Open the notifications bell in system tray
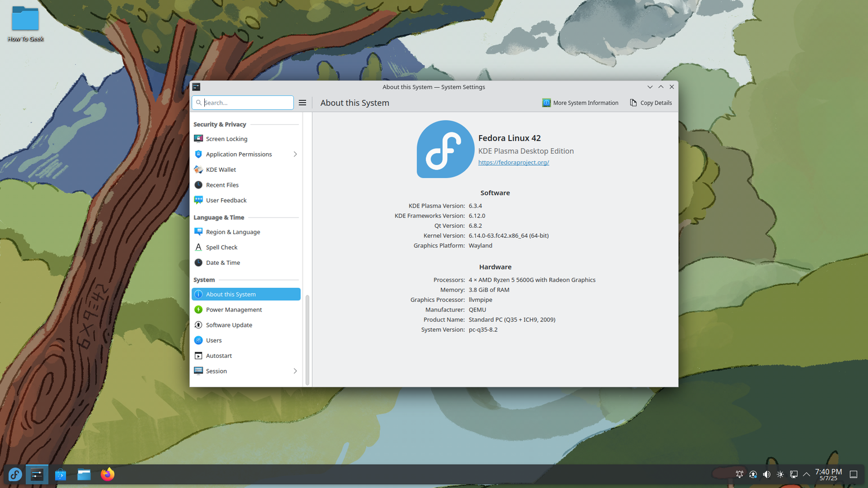868x488 pixels. [x=739, y=475]
